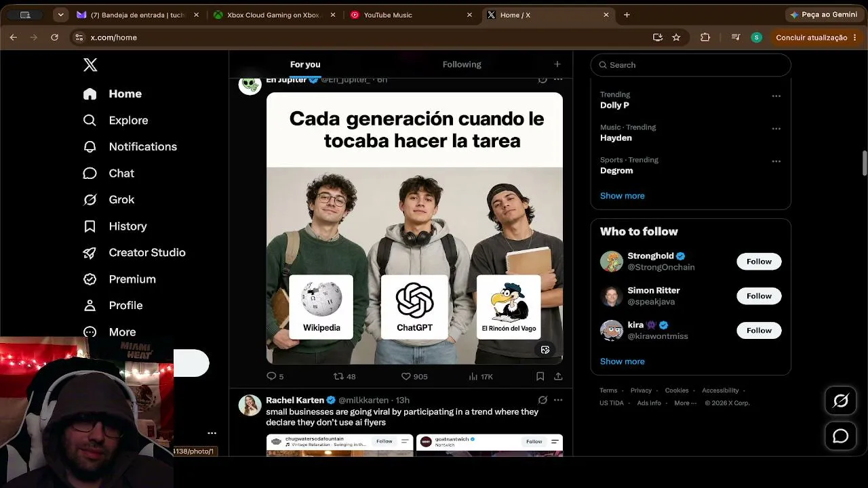Reply to the En Jupiter post
The image size is (868, 488).
[x=275, y=376]
